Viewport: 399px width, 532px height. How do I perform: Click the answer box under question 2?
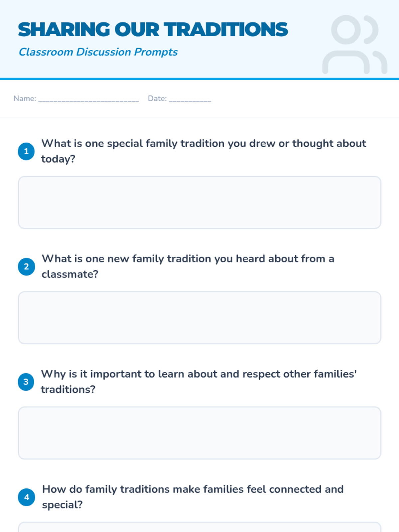tap(199, 318)
